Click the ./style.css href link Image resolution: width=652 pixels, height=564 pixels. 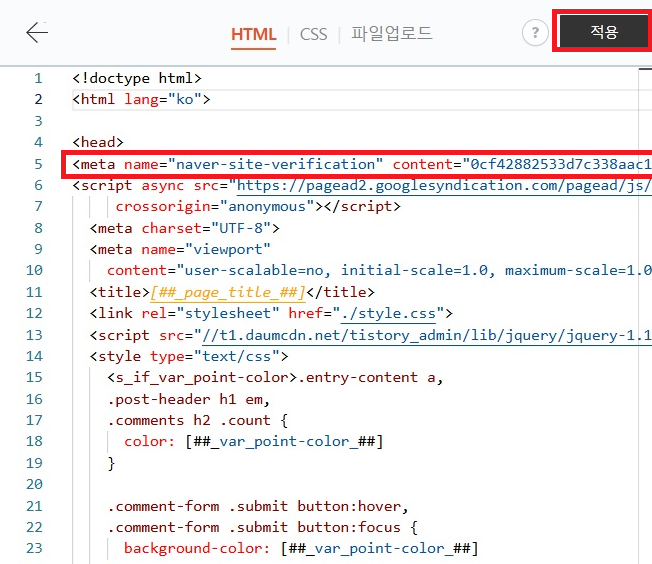[x=388, y=313]
